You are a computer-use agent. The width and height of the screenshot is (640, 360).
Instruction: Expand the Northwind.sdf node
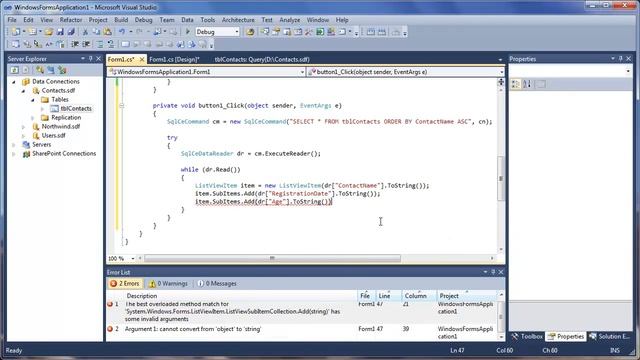[x=23, y=127]
